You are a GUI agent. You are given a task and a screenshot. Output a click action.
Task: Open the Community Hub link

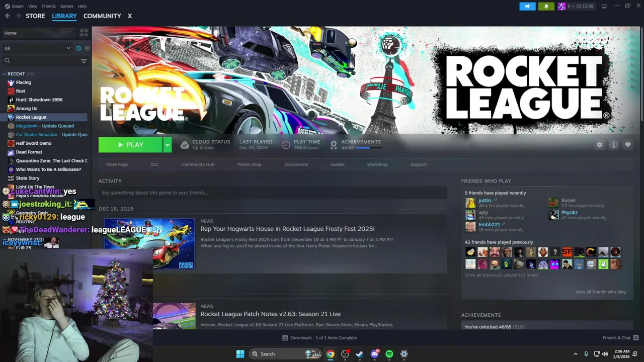coord(198,164)
